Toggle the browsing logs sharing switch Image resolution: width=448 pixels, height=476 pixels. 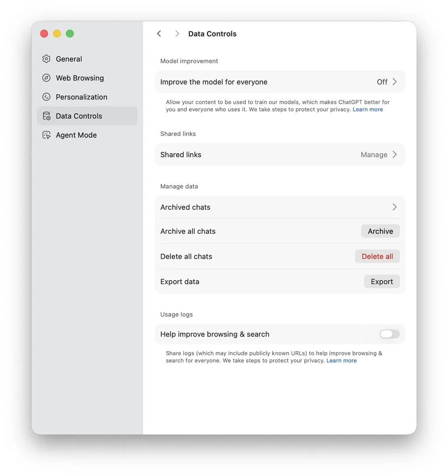tap(389, 334)
